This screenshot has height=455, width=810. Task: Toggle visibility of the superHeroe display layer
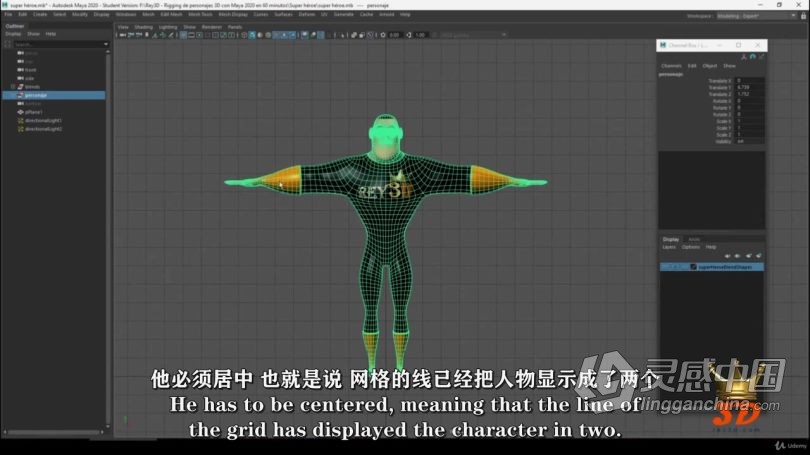(x=665, y=267)
